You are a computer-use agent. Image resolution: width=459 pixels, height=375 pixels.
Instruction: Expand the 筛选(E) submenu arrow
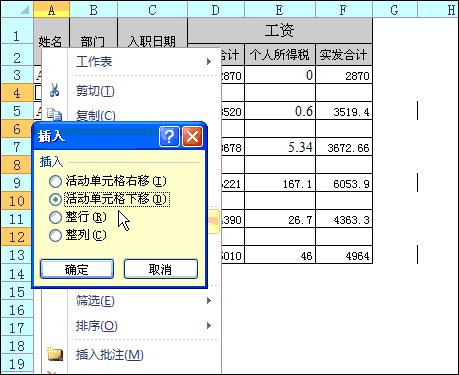209,301
